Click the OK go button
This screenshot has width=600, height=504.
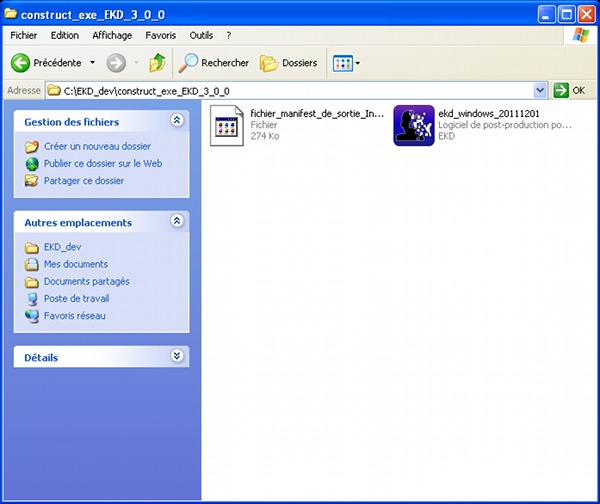(569, 91)
